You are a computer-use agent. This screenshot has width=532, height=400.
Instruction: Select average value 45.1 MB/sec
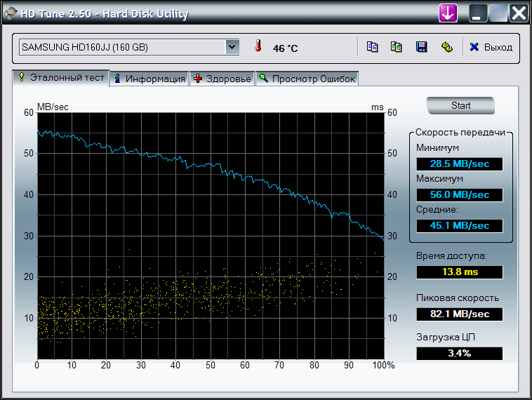460,226
